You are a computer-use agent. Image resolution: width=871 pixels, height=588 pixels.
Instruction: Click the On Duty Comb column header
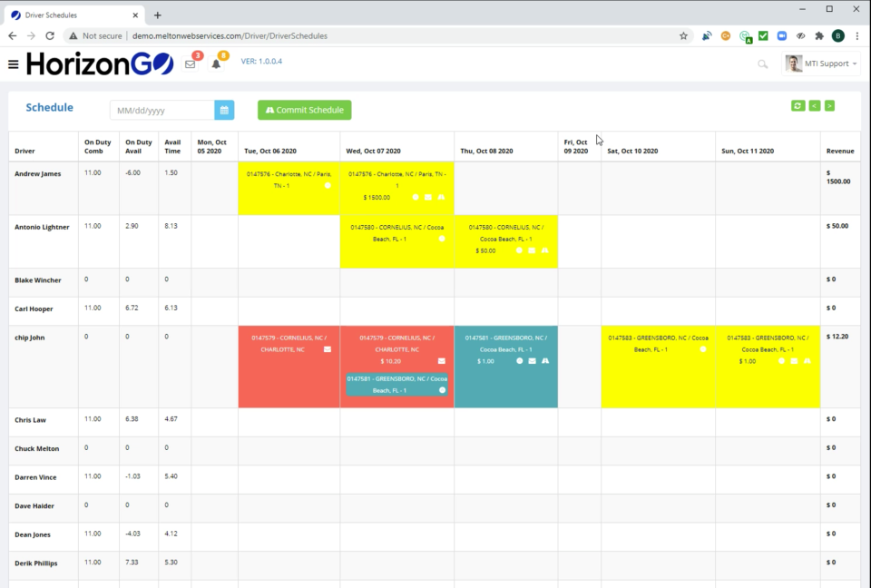pos(98,147)
